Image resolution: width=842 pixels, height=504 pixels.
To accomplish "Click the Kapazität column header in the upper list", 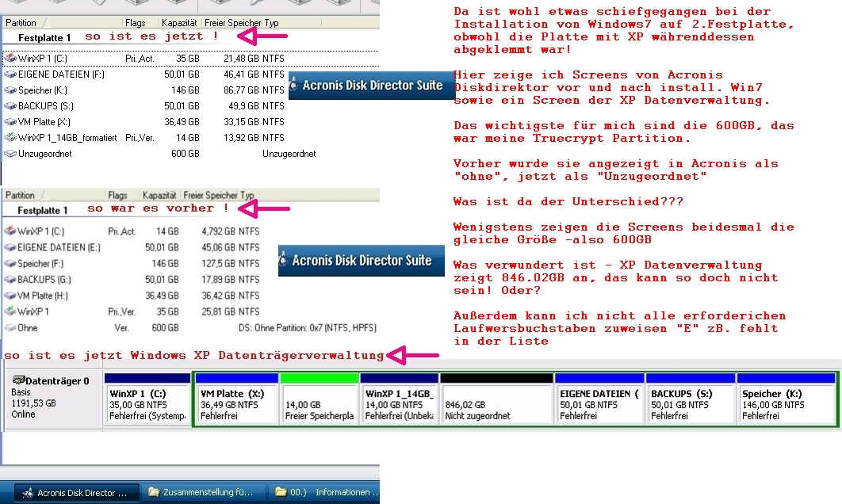I will [179, 22].
